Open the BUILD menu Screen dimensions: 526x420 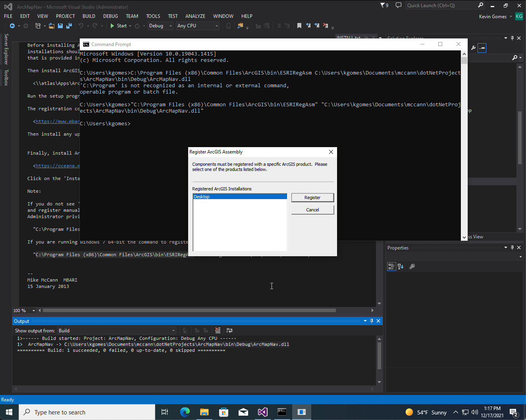pos(89,16)
